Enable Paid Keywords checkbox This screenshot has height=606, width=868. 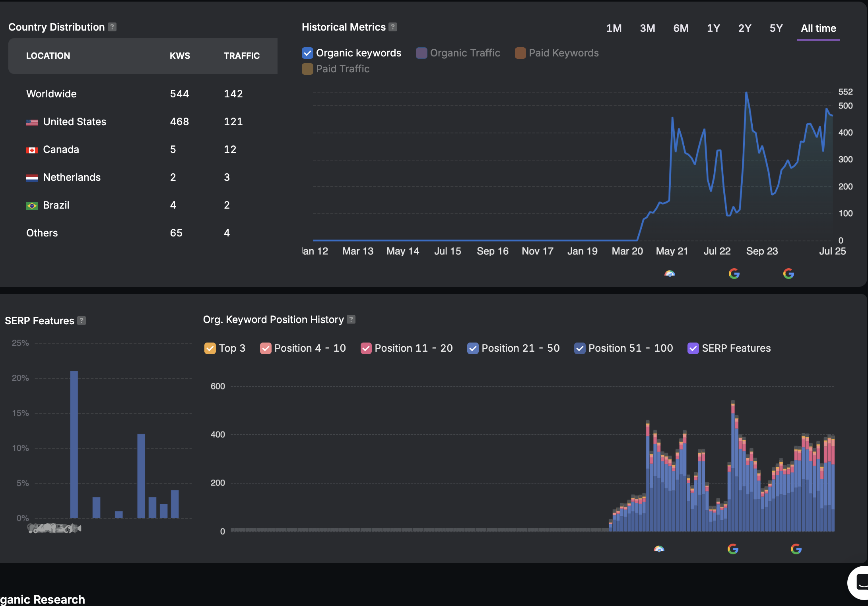coord(520,53)
